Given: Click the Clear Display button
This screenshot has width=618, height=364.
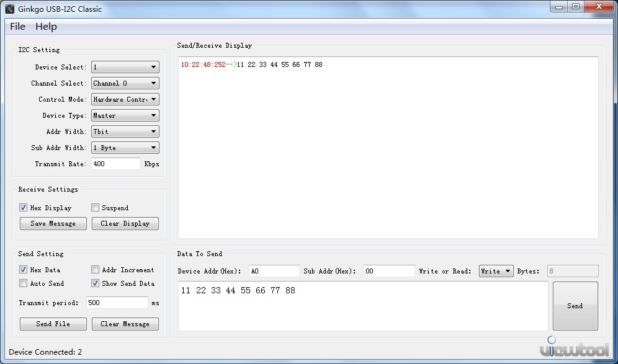Looking at the screenshot, I should pos(125,223).
